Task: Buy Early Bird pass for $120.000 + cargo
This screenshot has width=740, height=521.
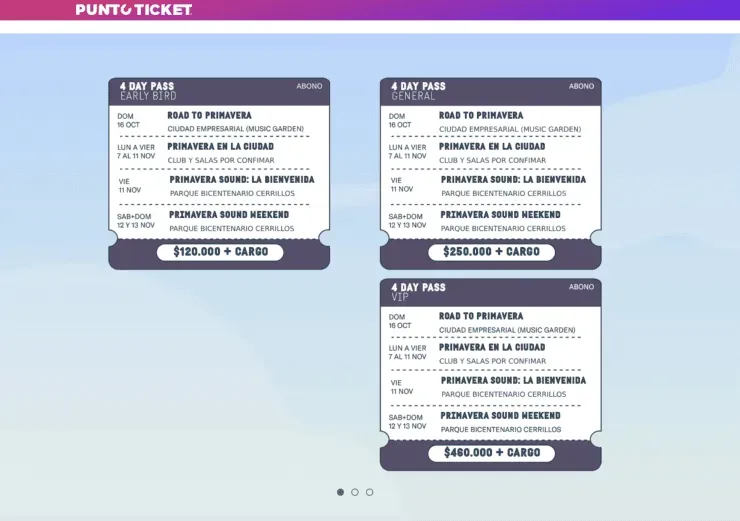Action: (x=219, y=252)
